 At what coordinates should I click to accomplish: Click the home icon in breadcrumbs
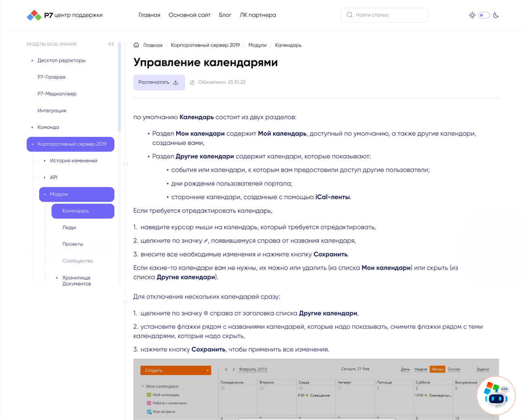pyautogui.click(x=136, y=45)
